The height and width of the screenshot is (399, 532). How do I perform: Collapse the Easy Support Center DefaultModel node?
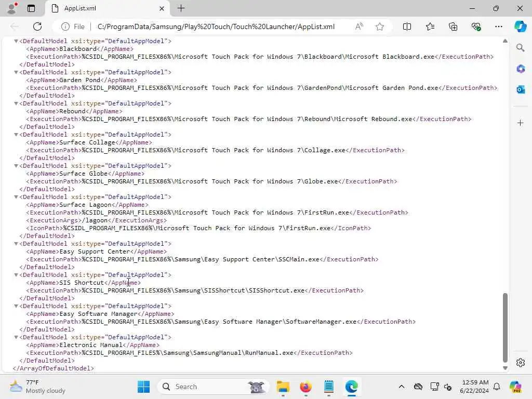[16, 244]
